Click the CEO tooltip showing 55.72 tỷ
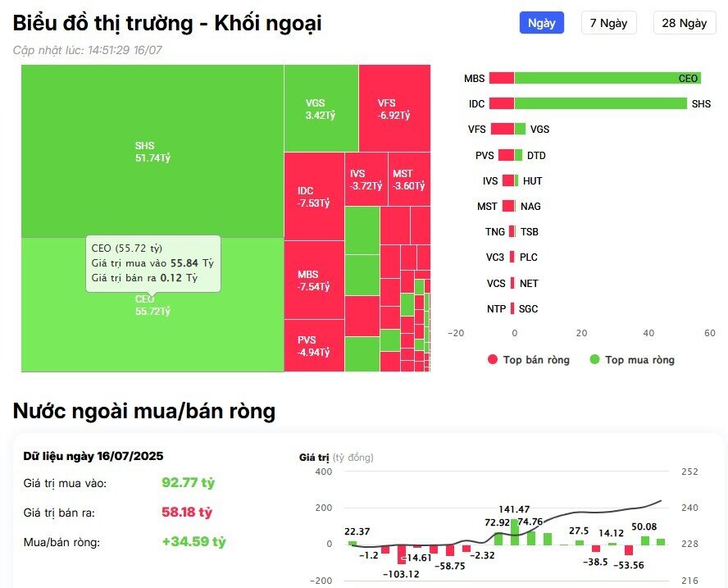Viewport: 728px width, 588px height. [x=152, y=264]
